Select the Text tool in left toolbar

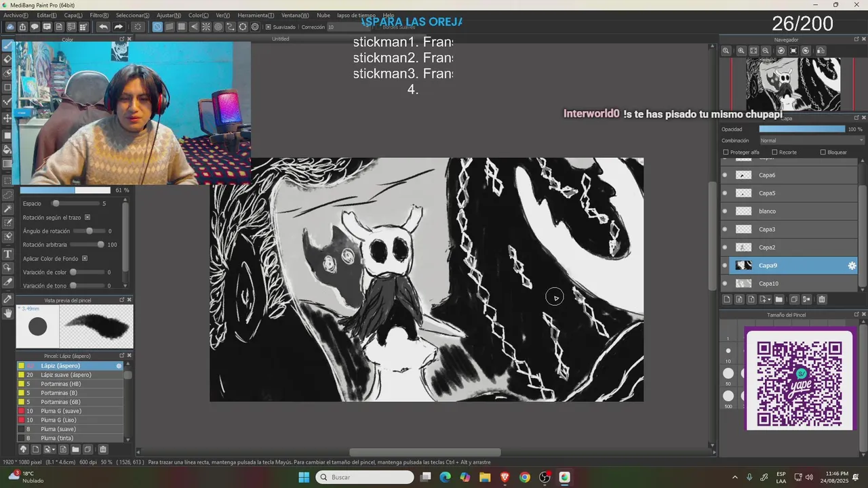(x=8, y=254)
